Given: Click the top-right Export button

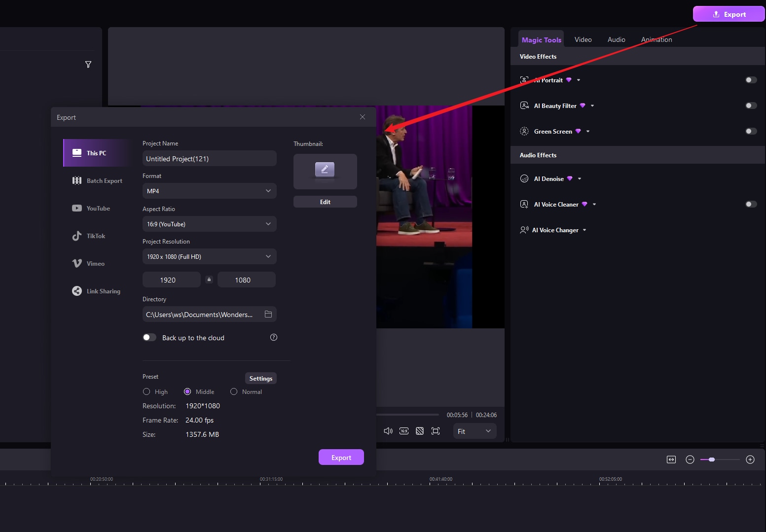Looking at the screenshot, I should 729,14.
